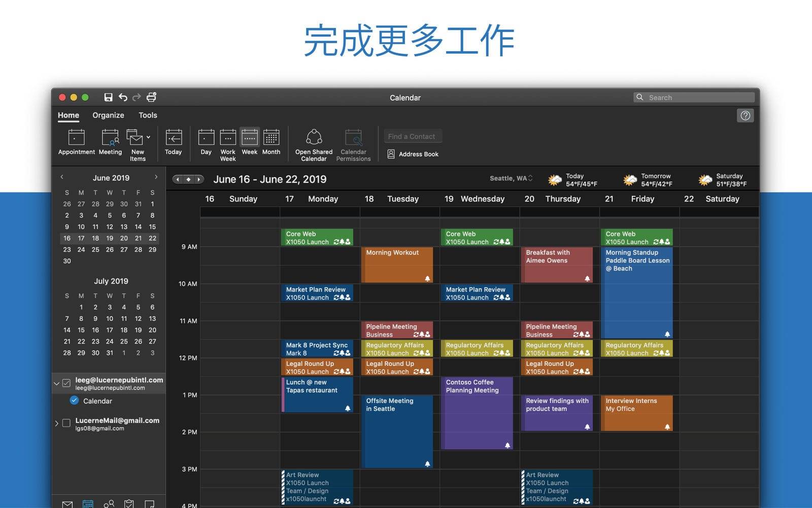Click Find a Contact
812x508 pixels.
(x=412, y=136)
